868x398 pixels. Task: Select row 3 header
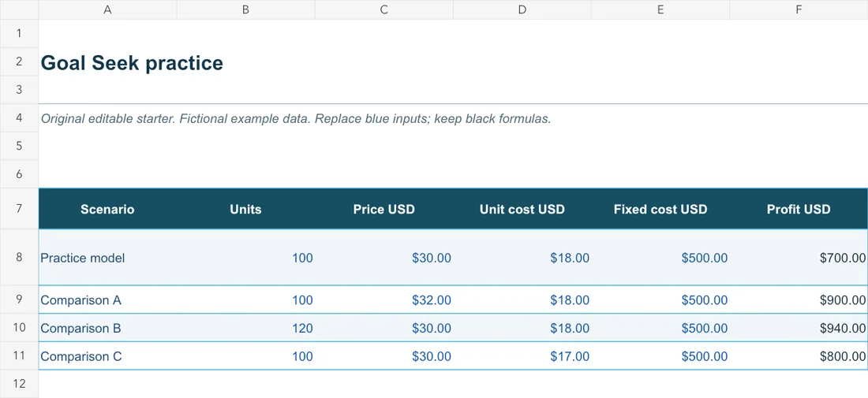pyautogui.click(x=19, y=90)
